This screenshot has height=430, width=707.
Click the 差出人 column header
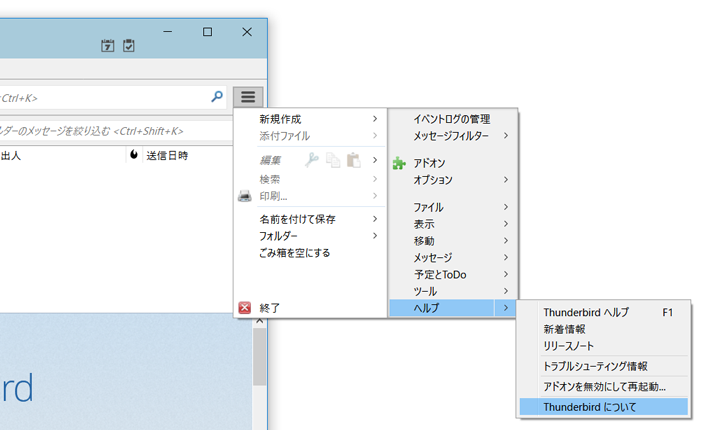tap(10, 156)
